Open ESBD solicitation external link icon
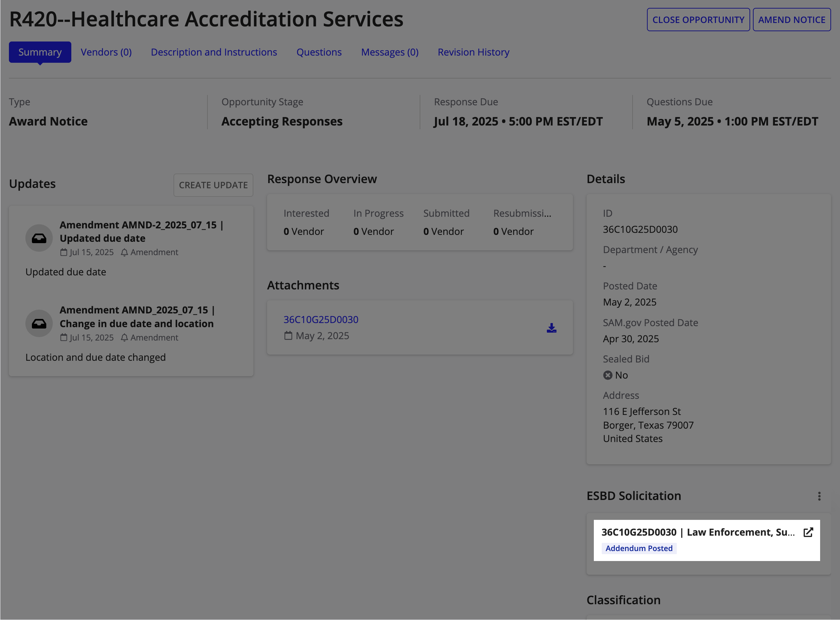This screenshot has height=620, width=840. (808, 532)
